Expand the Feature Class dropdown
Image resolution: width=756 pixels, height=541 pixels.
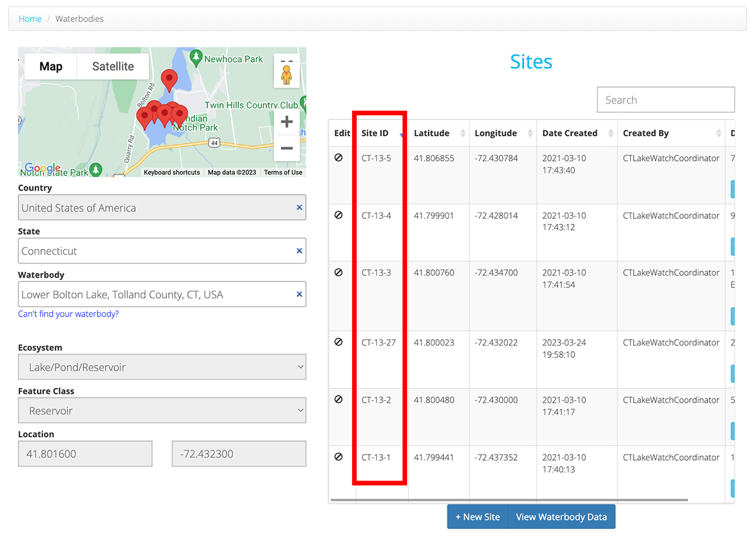click(x=162, y=410)
